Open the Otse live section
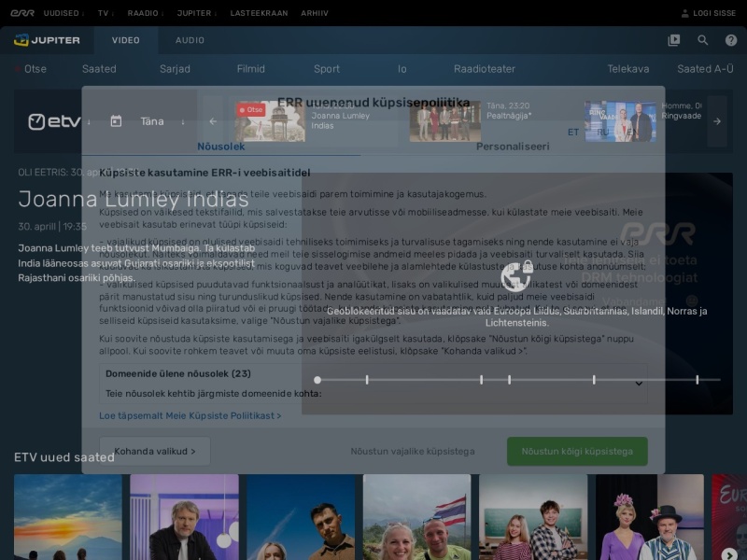Image resolution: width=747 pixels, height=560 pixels. point(32,68)
